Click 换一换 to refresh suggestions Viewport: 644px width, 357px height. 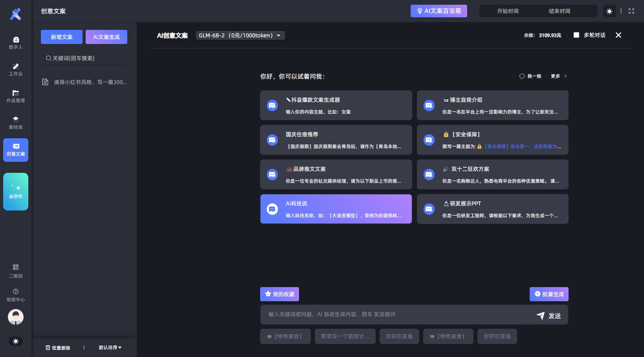[x=530, y=76]
